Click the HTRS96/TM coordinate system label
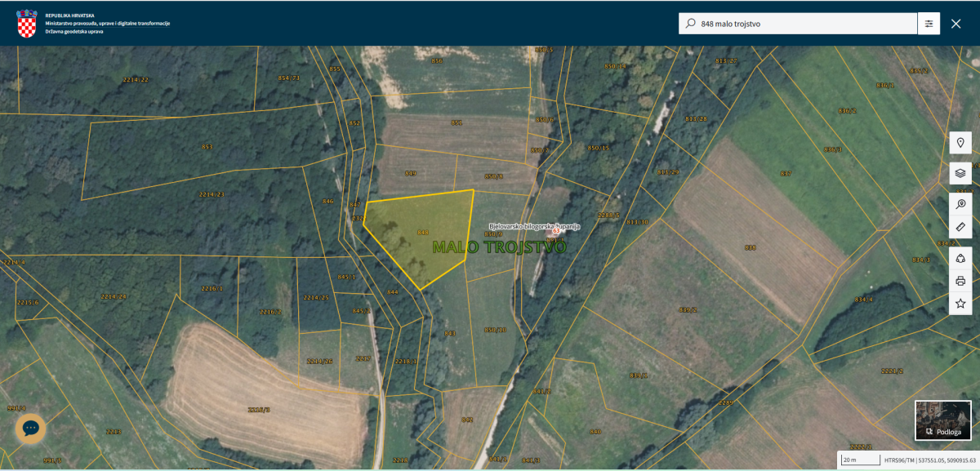The image size is (980, 471). point(898,460)
